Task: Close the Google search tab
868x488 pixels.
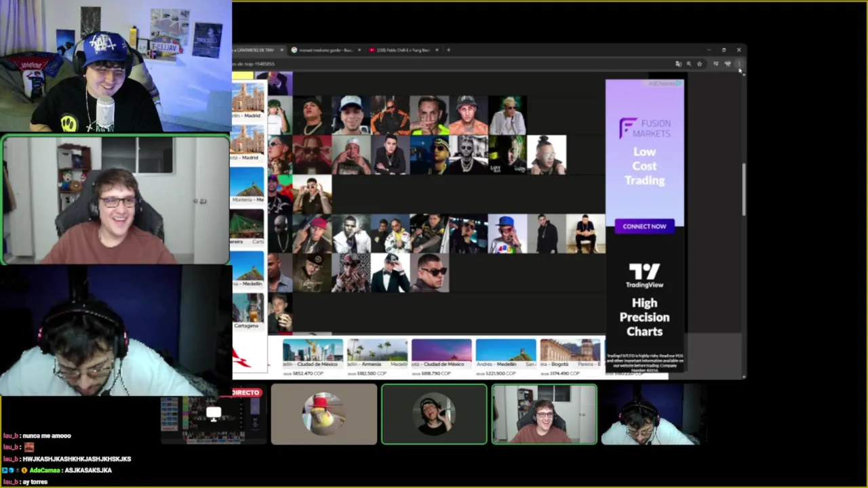Action: [359, 49]
